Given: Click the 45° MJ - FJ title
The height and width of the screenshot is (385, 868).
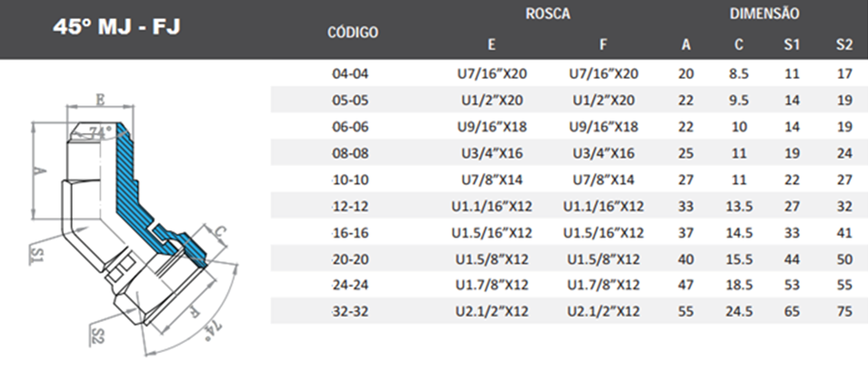Looking at the screenshot, I should pos(117,27).
